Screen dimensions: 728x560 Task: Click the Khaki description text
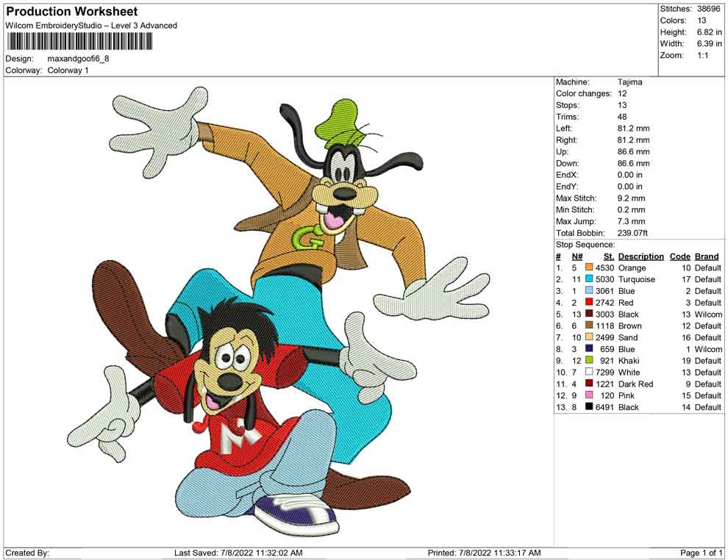629,361
